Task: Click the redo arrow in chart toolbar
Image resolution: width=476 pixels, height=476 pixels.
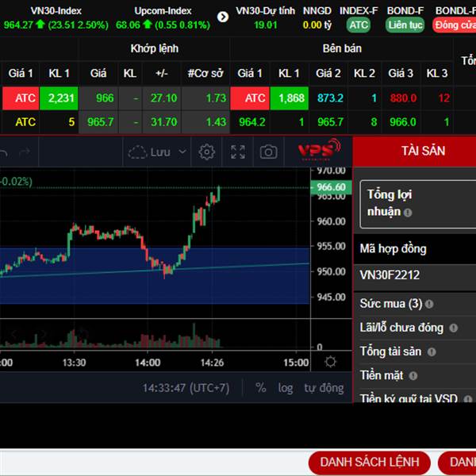Action: pyautogui.click(x=24, y=152)
